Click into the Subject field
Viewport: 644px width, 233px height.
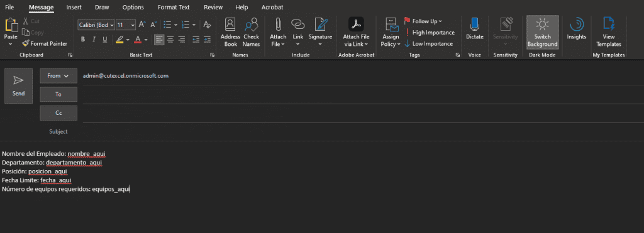362,132
